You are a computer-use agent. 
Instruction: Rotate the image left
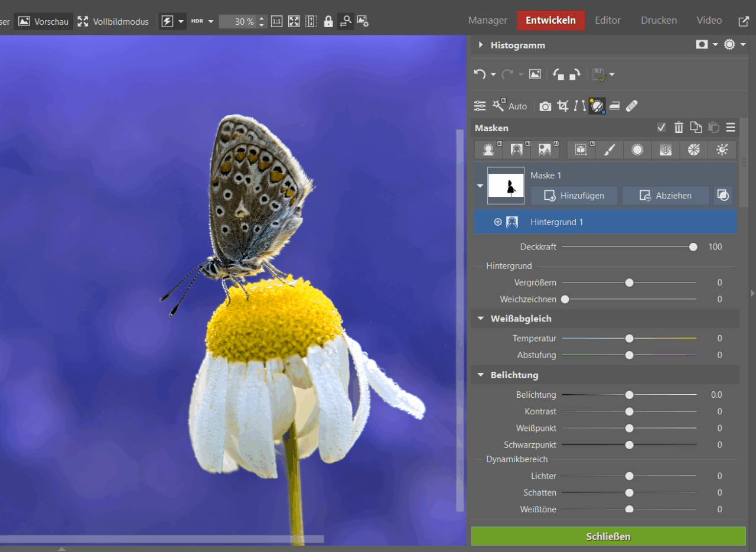(558, 74)
